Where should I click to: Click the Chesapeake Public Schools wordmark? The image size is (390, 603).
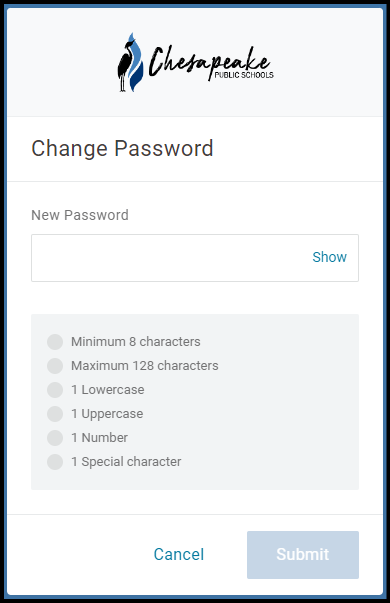coord(211,63)
